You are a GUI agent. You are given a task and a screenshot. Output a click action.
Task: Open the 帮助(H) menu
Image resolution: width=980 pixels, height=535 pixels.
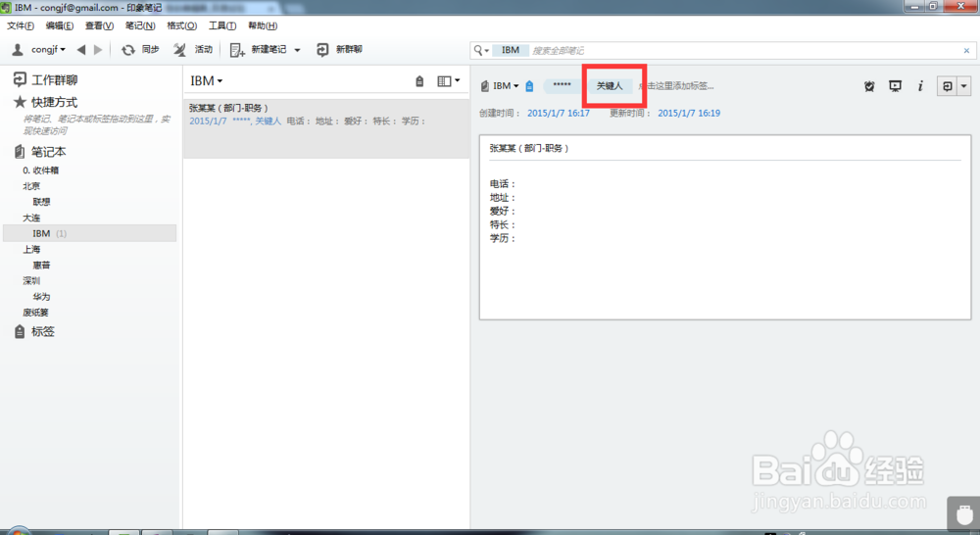click(x=263, y=25)
